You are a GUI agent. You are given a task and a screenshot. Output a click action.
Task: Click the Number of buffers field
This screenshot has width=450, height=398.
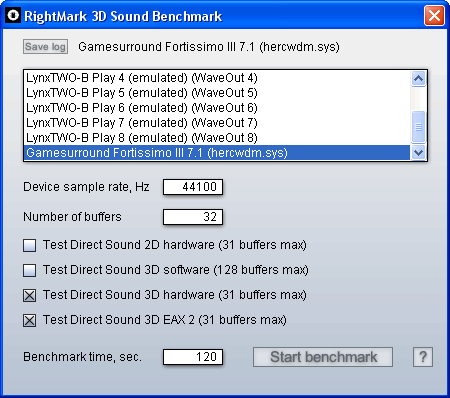pyautogui.click(x=193, y=217)
